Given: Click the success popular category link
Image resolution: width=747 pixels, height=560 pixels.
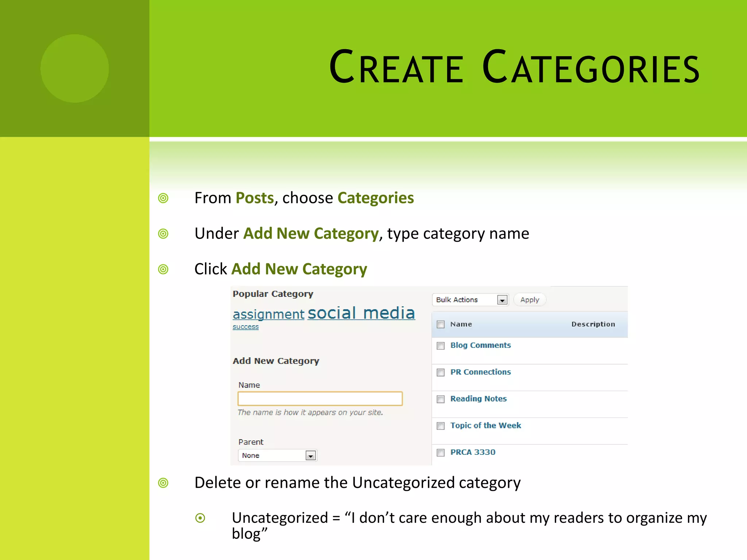Looking at the screenshot, I should [x=245, y=327].
